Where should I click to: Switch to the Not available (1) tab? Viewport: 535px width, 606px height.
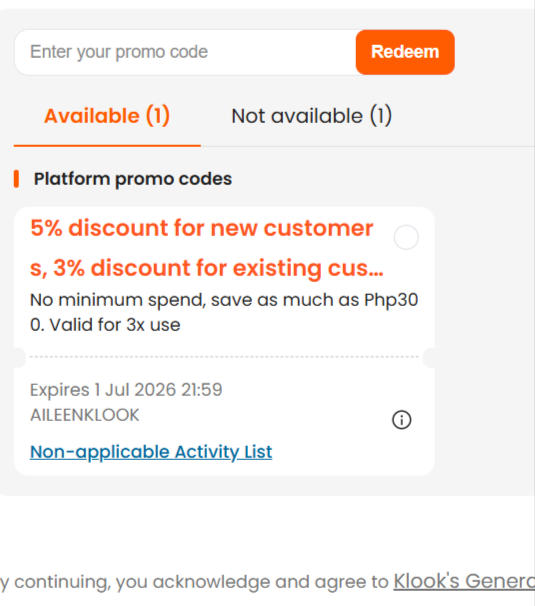pyautogui.click(x=312, y=116)
